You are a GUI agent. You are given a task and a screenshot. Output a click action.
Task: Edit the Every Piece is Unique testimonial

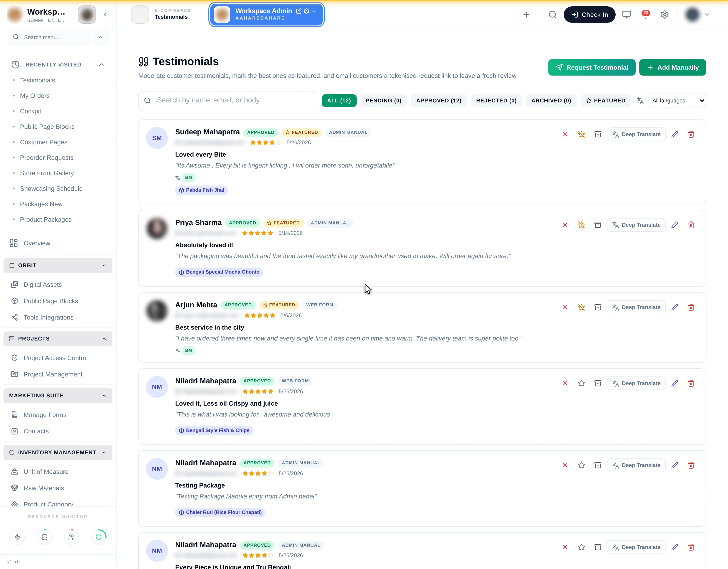(x=675, y=547)
